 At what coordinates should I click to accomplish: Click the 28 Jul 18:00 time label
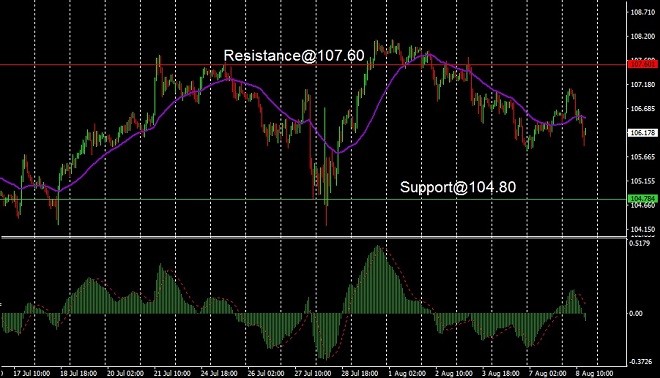click(x=359, y=373)
